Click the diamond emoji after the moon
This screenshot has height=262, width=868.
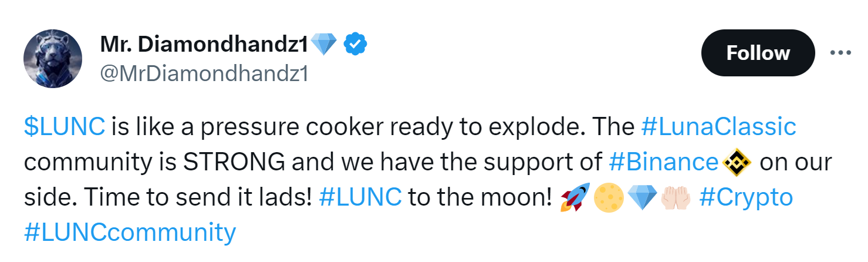[640, 198]
